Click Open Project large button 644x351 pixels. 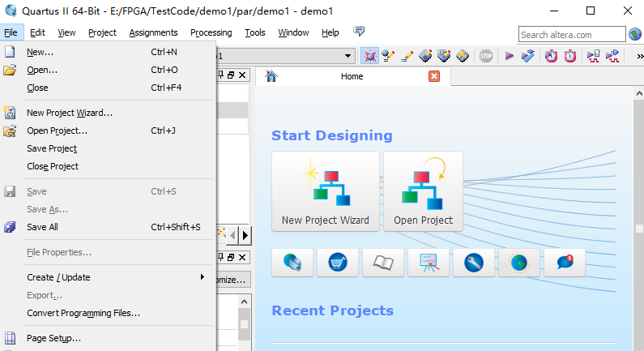coord(423,191)
